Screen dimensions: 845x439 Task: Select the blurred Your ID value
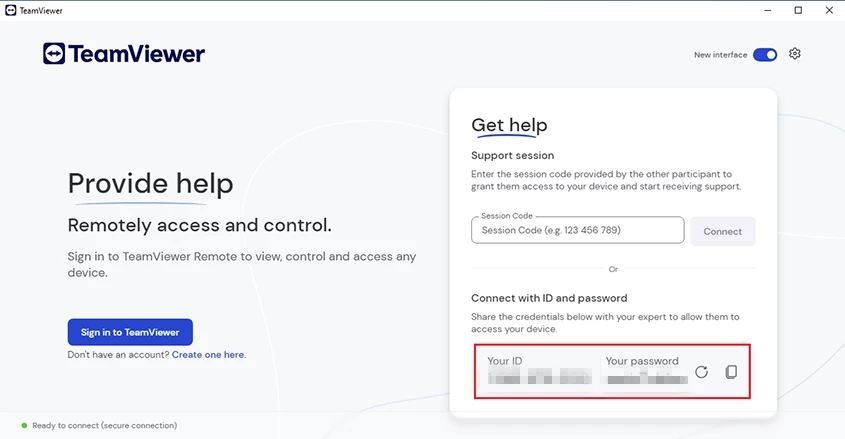539,375
